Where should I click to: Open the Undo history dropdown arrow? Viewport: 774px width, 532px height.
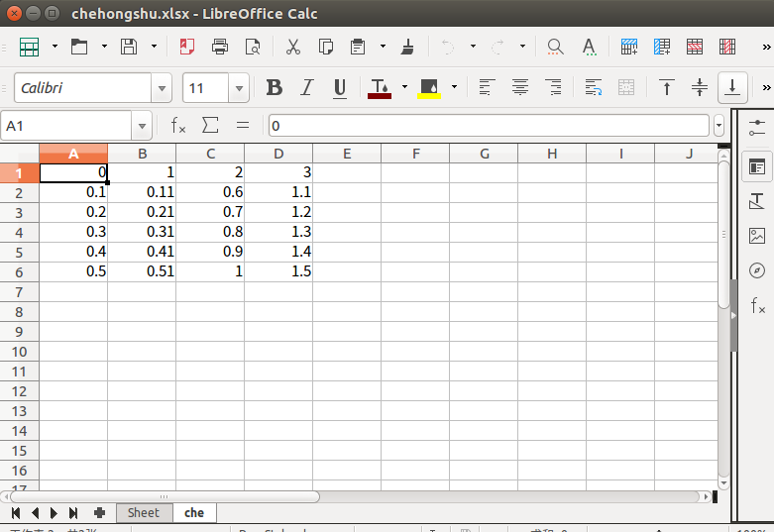(x=473, y=47)
